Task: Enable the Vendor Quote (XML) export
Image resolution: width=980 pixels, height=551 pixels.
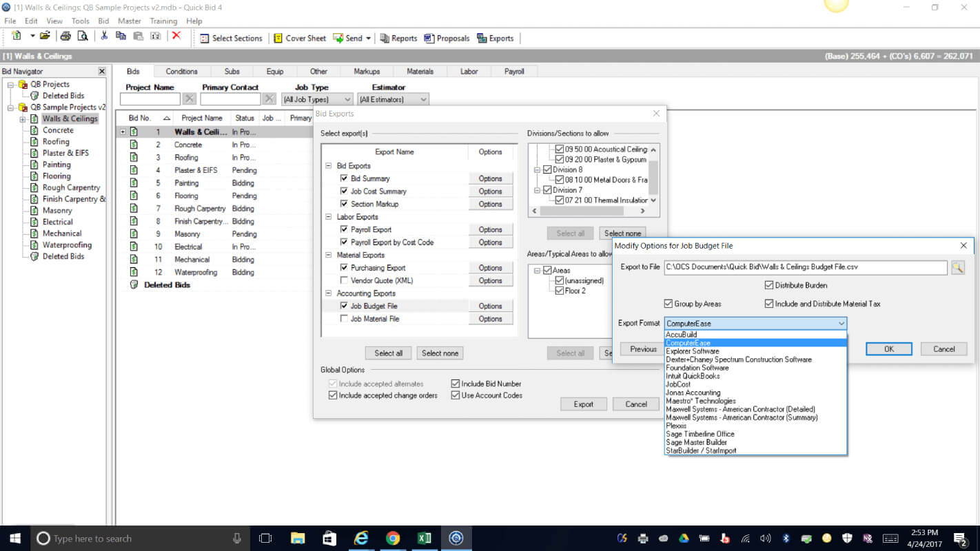Action: pos(344,280)
